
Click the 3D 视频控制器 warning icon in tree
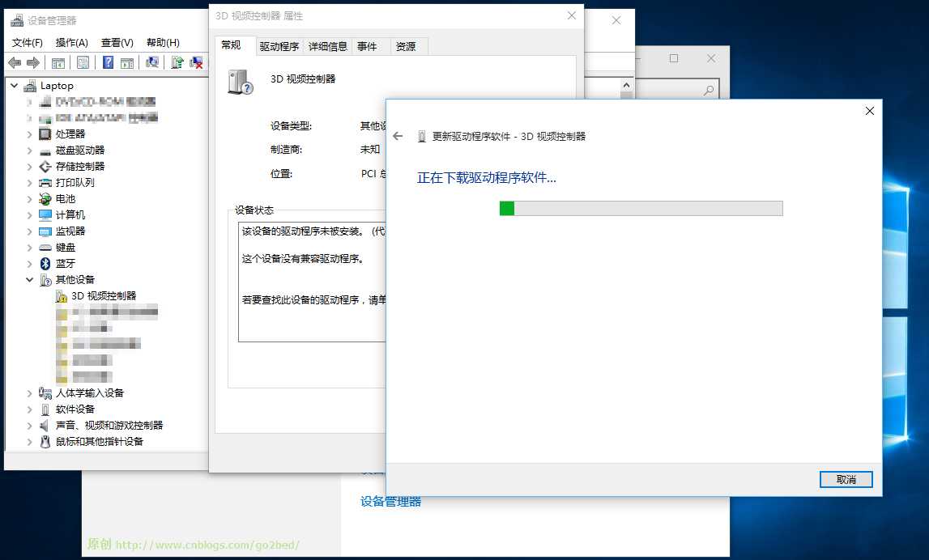click(61, 296)
